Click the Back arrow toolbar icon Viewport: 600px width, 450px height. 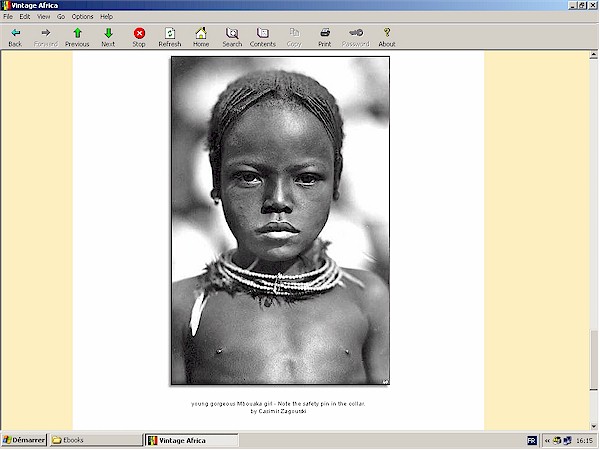click(x=15, y=33)
